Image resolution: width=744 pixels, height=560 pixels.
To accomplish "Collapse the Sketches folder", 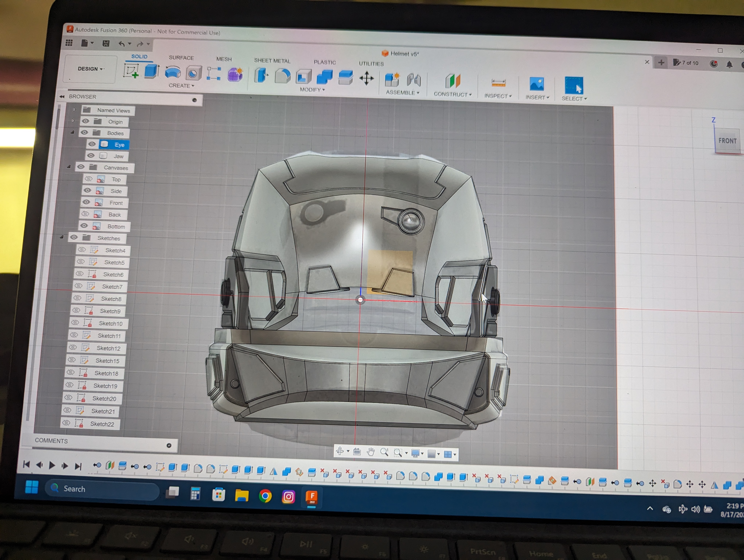I will click(62, 237).
